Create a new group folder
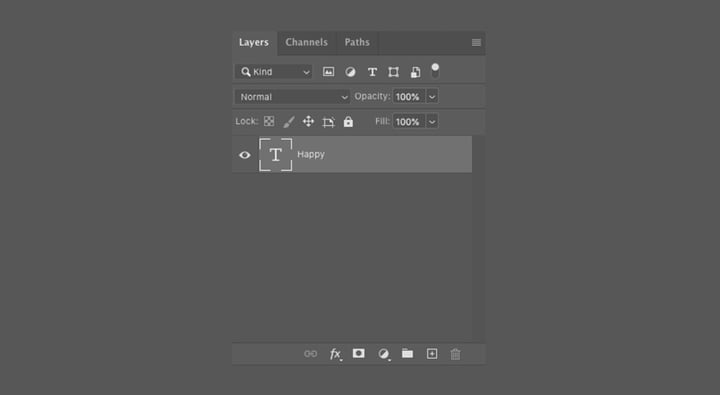720x395 pixels. 407,353
